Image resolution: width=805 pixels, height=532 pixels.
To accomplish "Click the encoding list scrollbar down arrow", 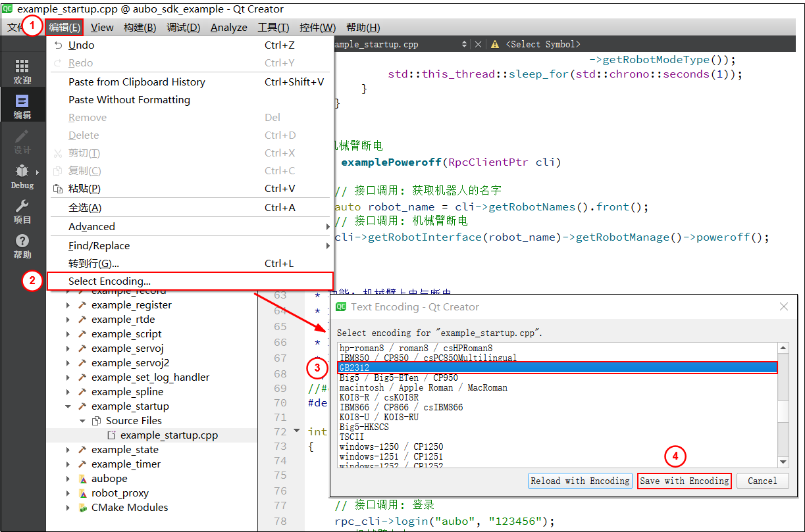I will 783,462.
